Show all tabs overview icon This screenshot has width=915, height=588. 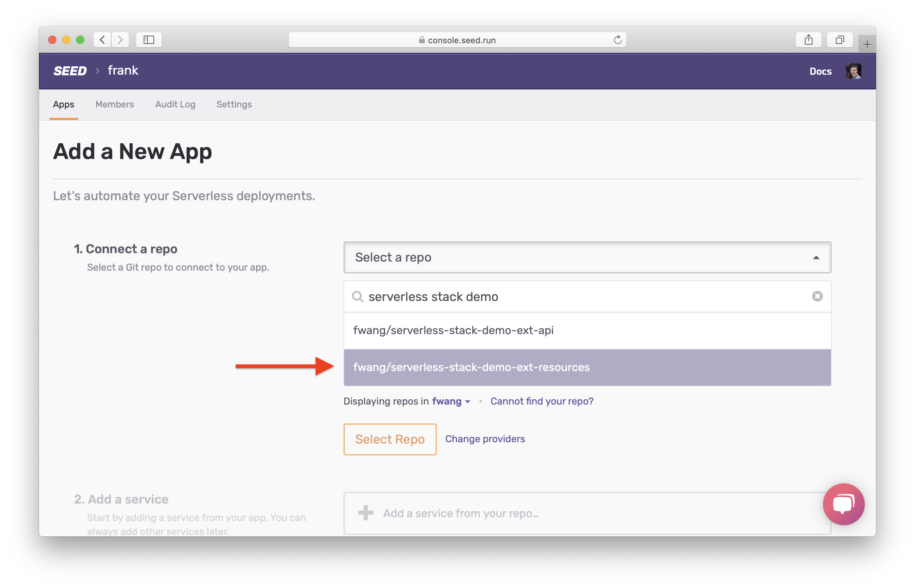839,40
